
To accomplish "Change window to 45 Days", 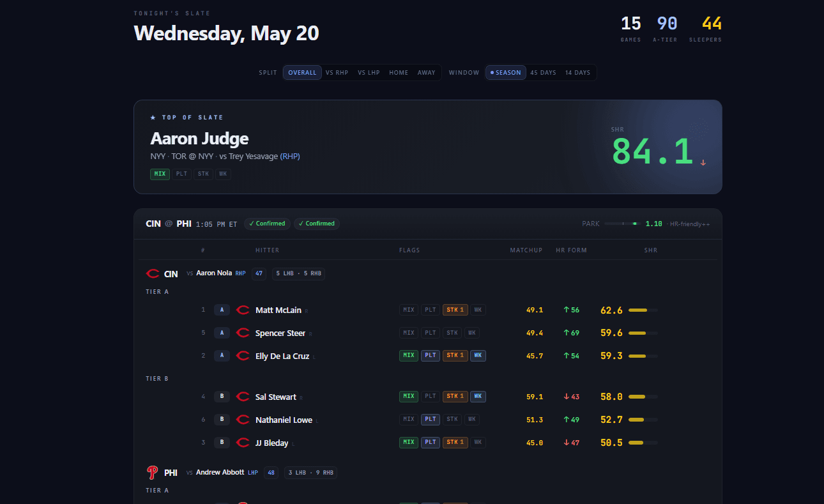I will (x=543, y=73).
